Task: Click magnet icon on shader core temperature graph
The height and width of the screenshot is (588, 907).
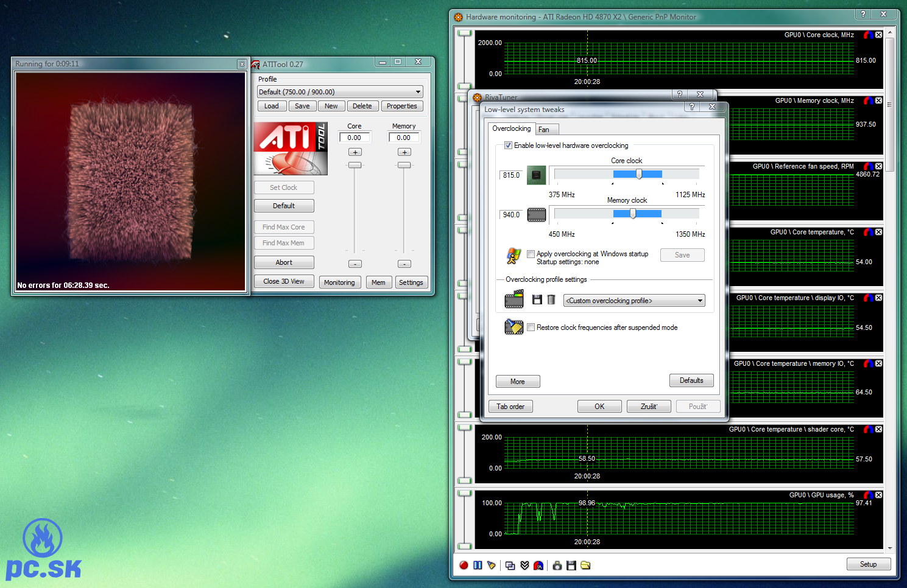Action: 869,429
